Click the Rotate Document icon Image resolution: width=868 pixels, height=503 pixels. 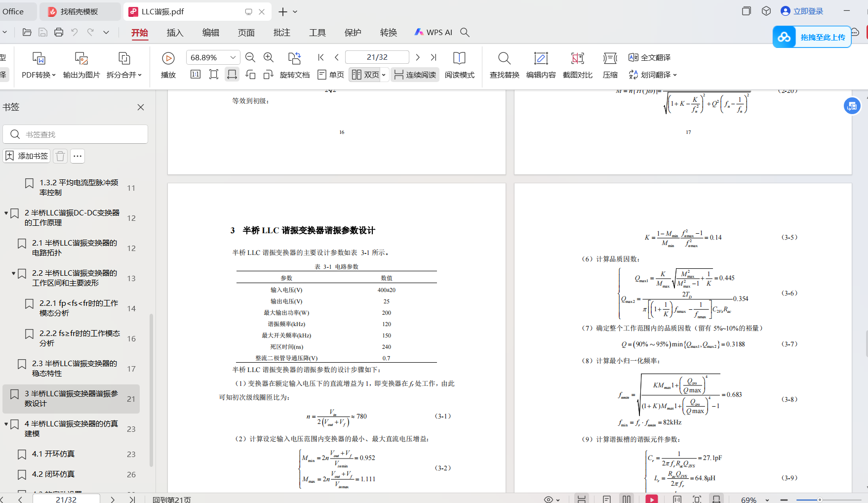tap(294, 65)
